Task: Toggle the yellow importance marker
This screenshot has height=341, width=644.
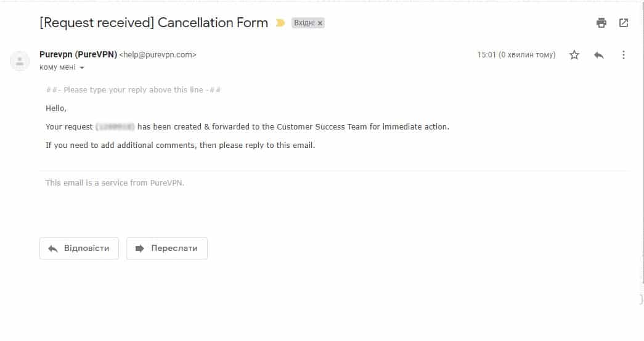Action: (280, 23)
